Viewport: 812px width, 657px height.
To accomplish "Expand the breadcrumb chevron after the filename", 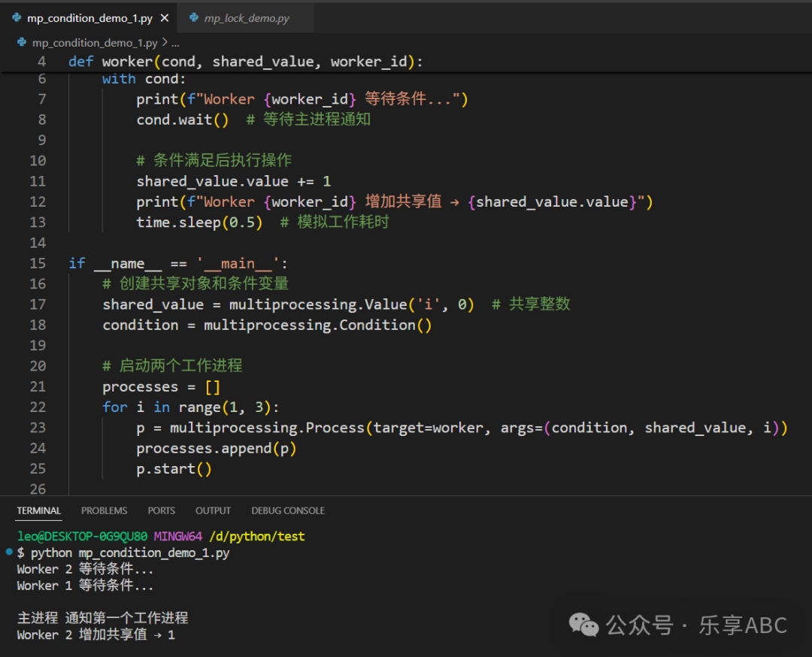I will pos(165,42).
